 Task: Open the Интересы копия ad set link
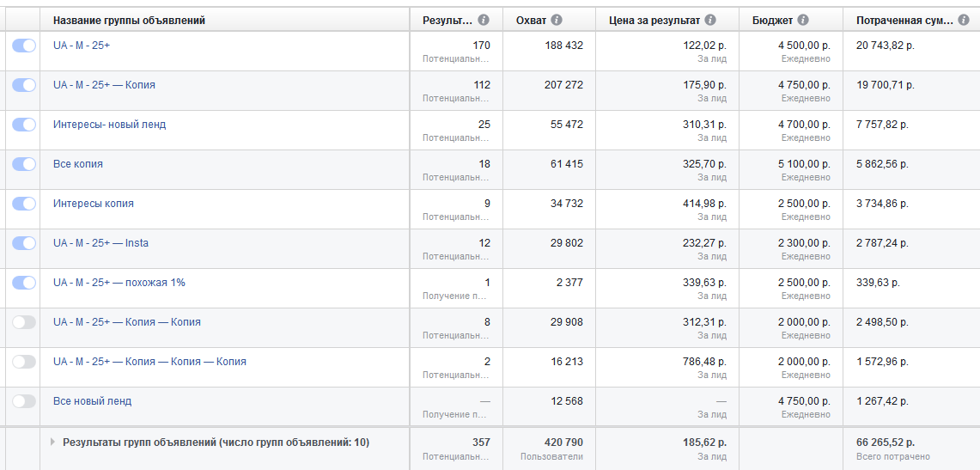pyautogui.click(x=93, y=204)
